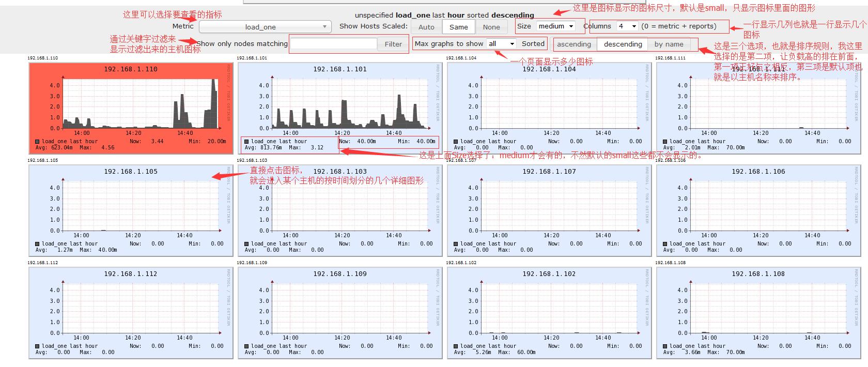Image resolution: width=868 pixels, height=367 pixels.
Task: Sort hosts in descending order
Action: pos(623,44)
